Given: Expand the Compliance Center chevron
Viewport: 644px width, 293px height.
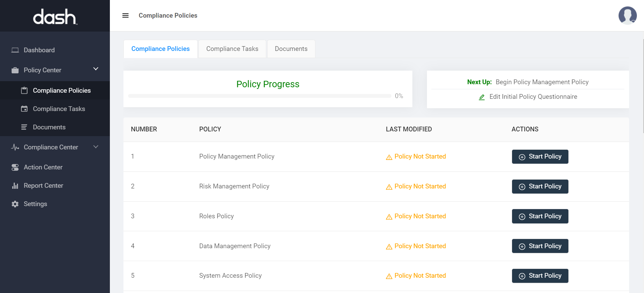Looking at the screenshot, I should point(96,147).
